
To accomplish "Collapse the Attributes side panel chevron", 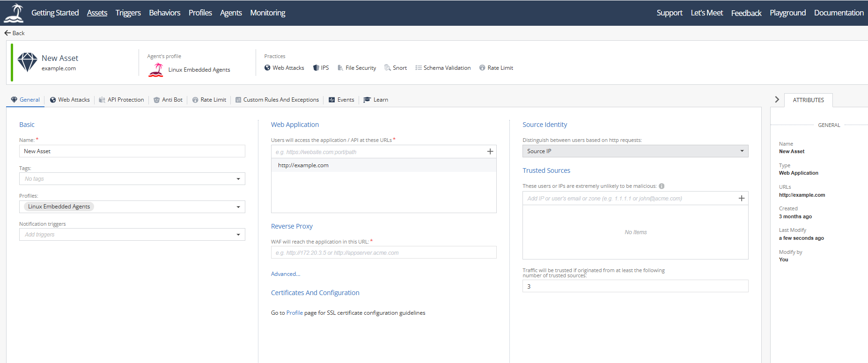I will [x=777, y=100].
